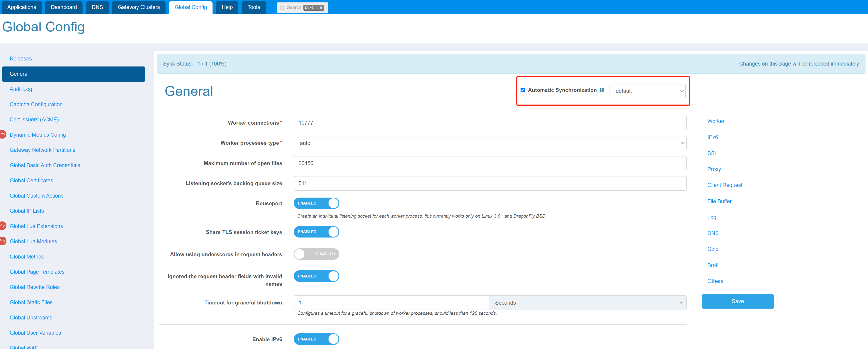
Task: Open Global Static Files page
Action: tap(31, 302)
